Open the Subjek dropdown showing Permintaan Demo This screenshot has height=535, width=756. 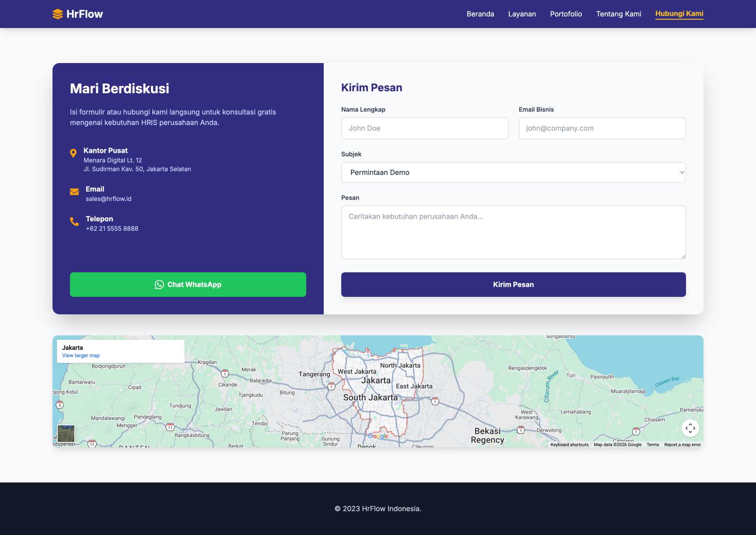[513, 172]
